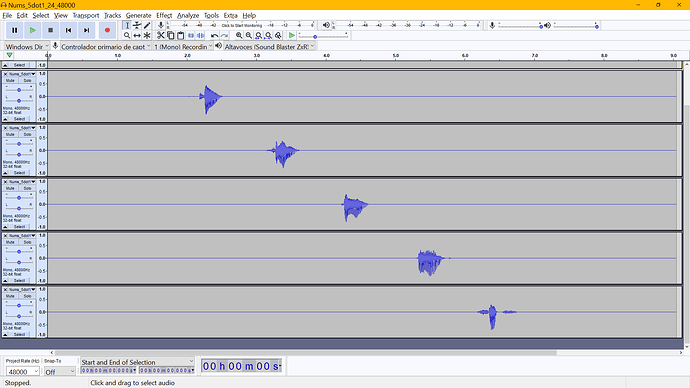
Task: Open the Controlador primario recording device dropdown
Action: 106,46
